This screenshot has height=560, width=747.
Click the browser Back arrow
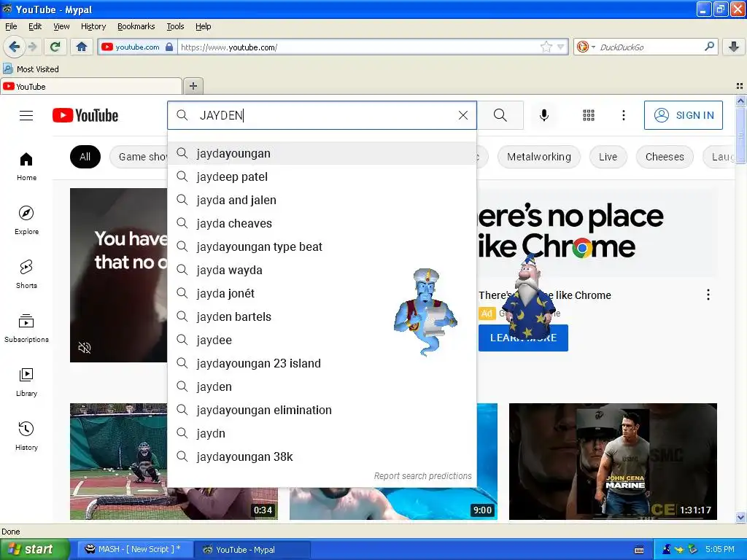coord(15,47)
